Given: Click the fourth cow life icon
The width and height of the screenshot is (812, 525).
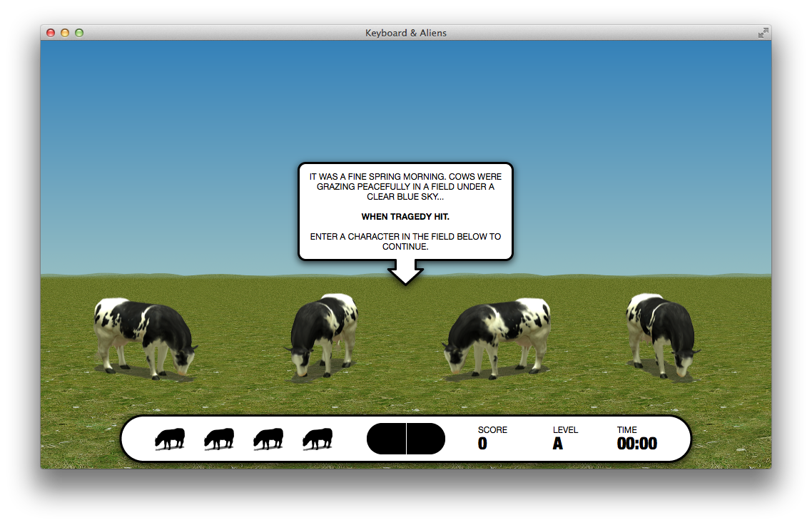Looking at the screenshot, I should point(318,439).
